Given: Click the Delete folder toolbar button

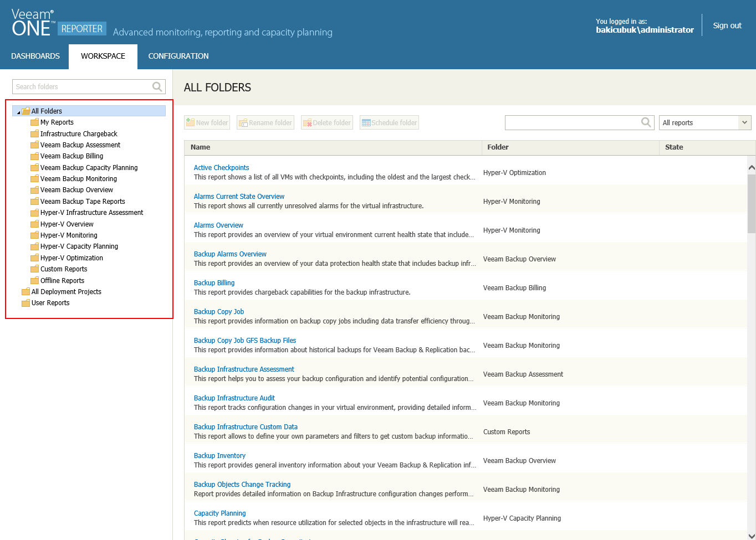Looking at the screenshot, I should tap(326, 122).
